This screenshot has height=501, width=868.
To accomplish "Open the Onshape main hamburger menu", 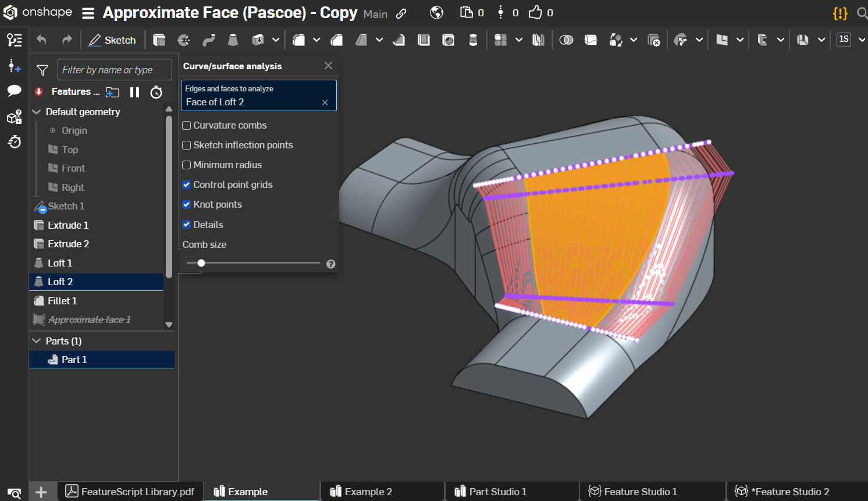I will [88, 13].
